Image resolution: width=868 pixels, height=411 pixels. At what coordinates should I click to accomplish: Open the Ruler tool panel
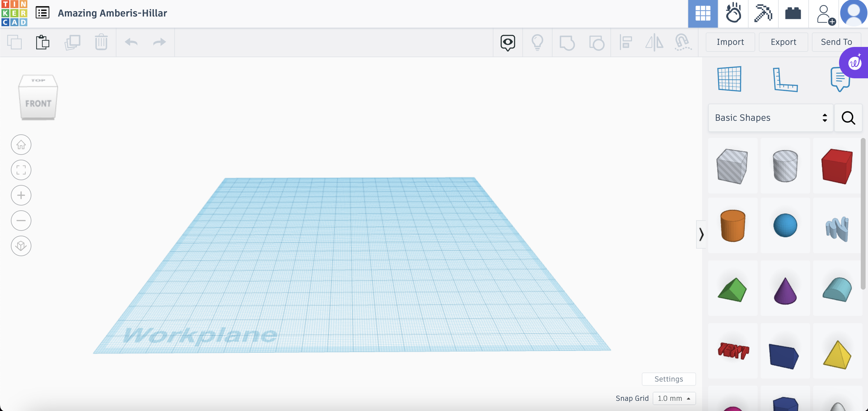(786, 80)
